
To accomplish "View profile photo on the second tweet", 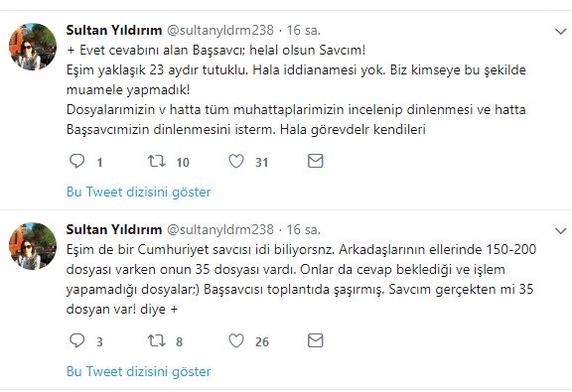I will click(x=33, y=246).
